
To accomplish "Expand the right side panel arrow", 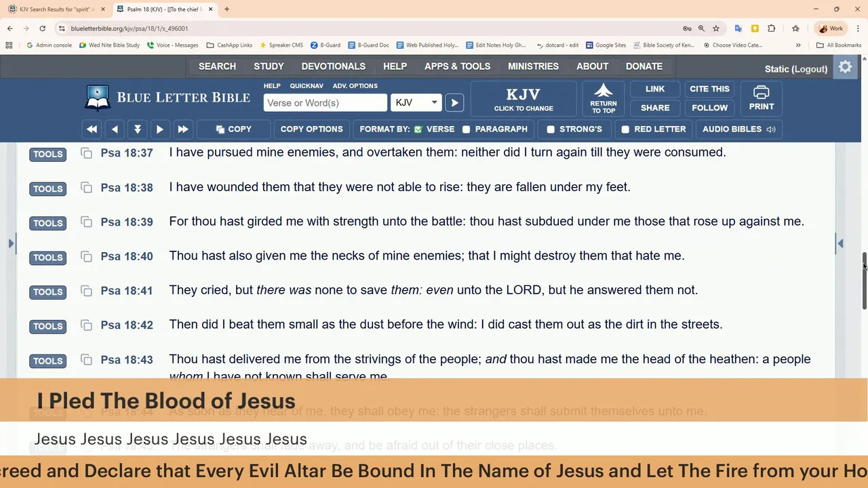I will click(840, 243).
